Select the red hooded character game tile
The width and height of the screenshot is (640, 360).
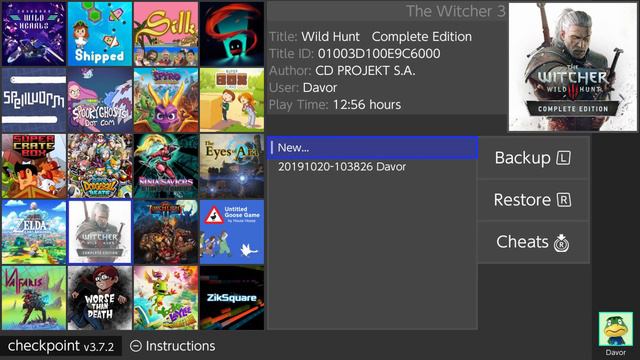[232, 34]
